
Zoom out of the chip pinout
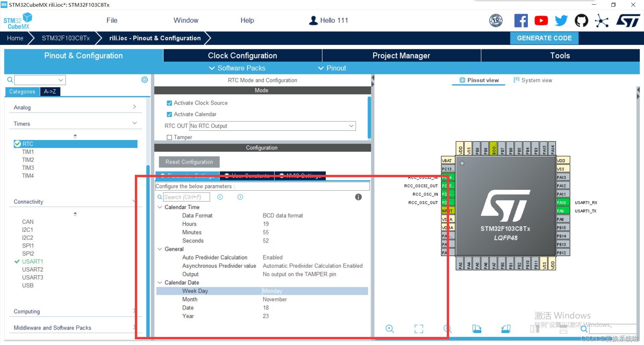tap(447, 329)
